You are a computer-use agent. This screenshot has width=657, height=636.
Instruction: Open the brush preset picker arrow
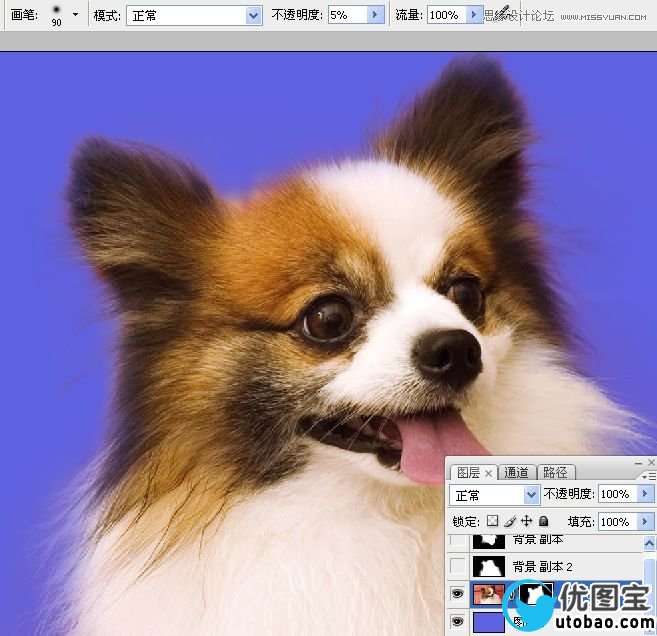coord(75,15)
